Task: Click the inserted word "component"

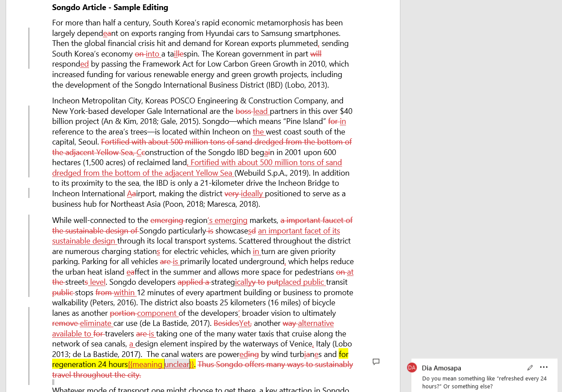Action: (156, 313)
